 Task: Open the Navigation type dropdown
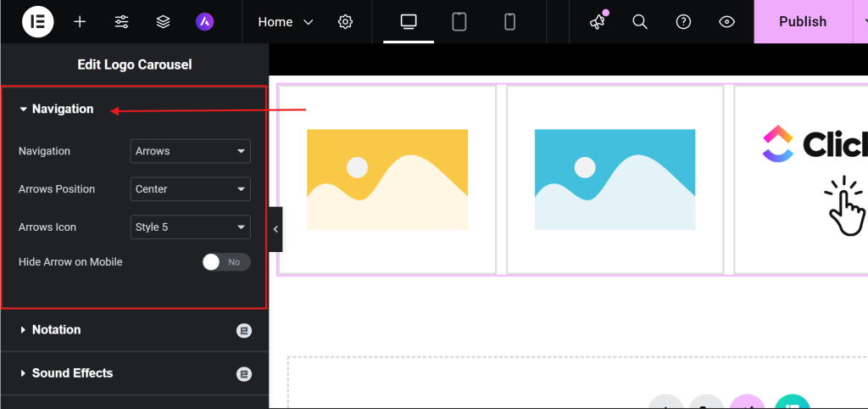[x=190, y=151]
